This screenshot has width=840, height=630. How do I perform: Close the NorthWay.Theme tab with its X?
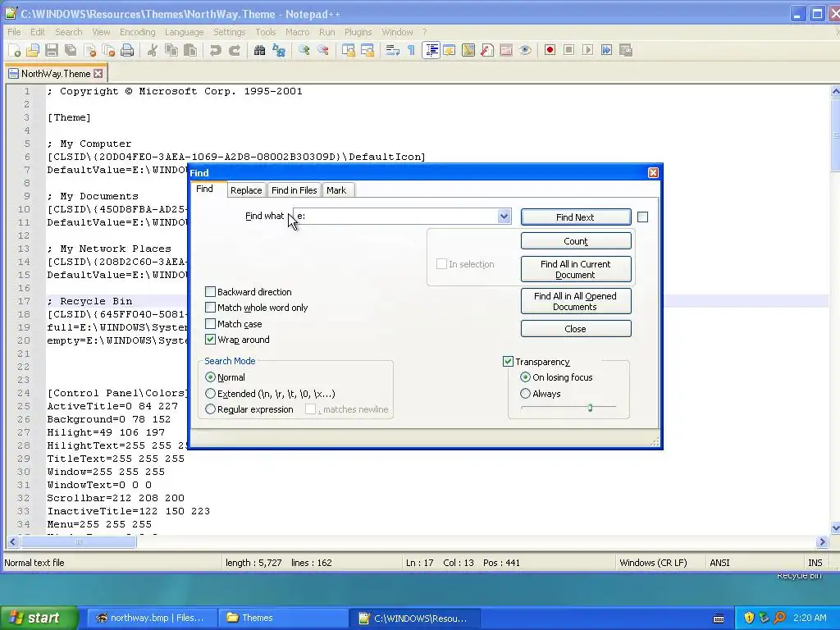point(98,73)
